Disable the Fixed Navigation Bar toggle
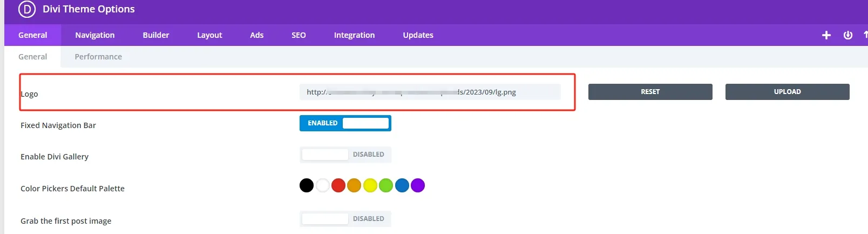The width and height of the screenshot is (868, 234). coord(345,123)
